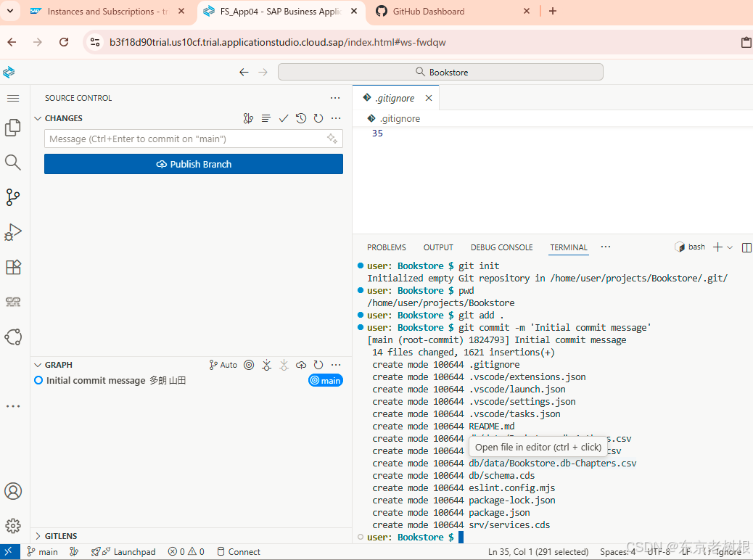Open View as Tree list icon in Changes
Viewport: 753px width, 560px height.
tap(266, 118)
